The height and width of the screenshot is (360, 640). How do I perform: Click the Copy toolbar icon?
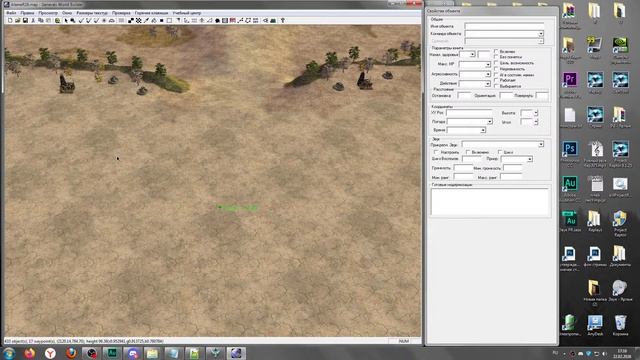tap(40, 20)
